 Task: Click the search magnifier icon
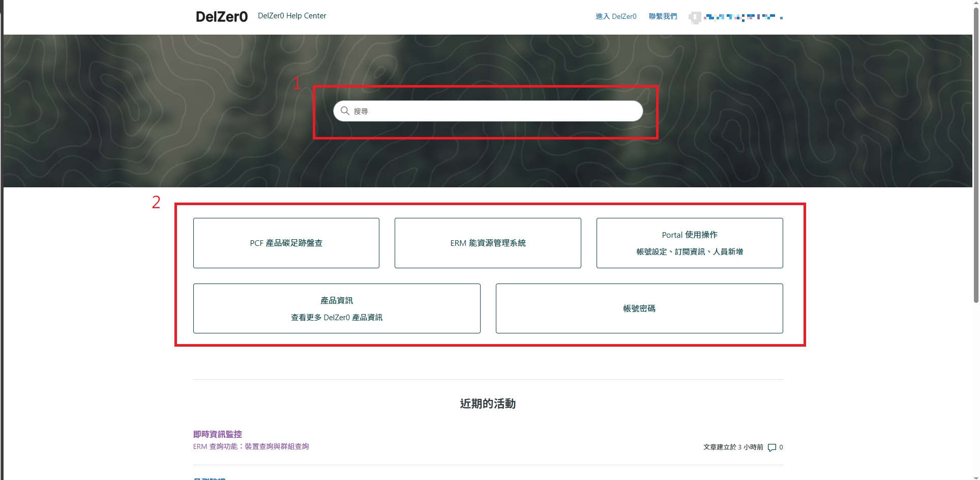pos(345,110)
